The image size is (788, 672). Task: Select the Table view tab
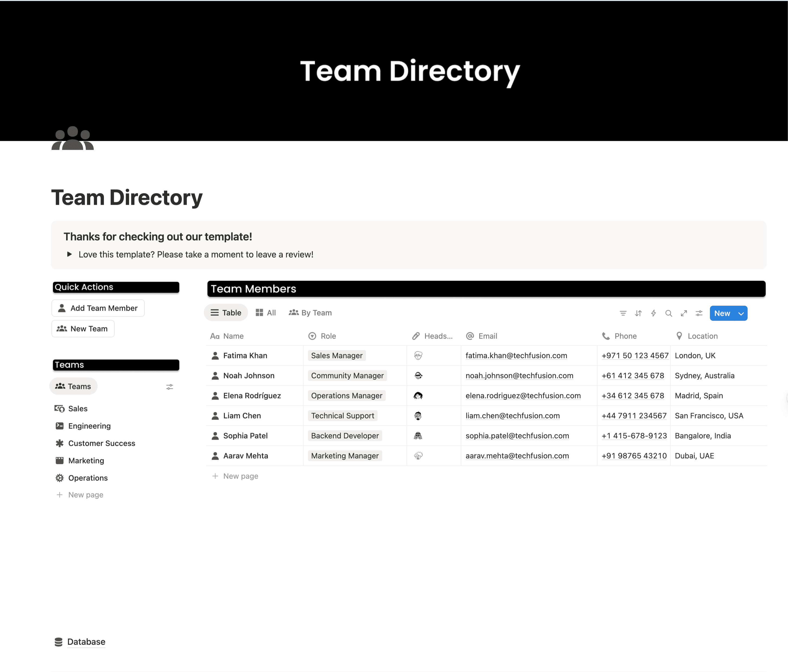point(226,312)
